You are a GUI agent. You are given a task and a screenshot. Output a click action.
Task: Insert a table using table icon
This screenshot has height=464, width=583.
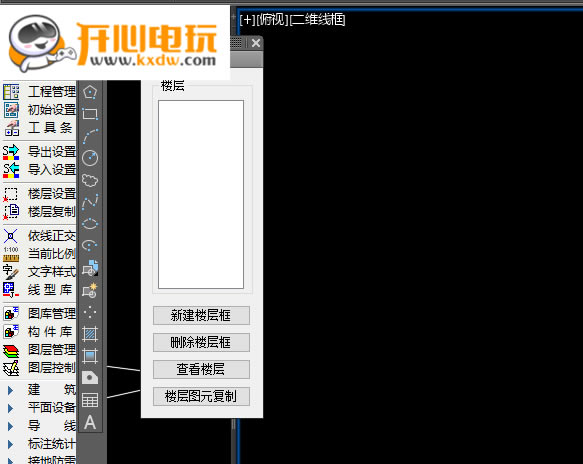point(90,400)
